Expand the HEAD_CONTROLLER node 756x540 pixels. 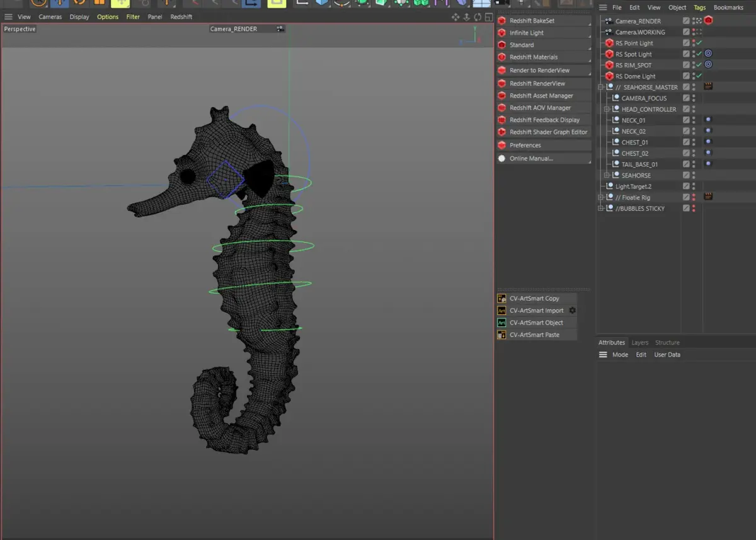pos(607,109)
